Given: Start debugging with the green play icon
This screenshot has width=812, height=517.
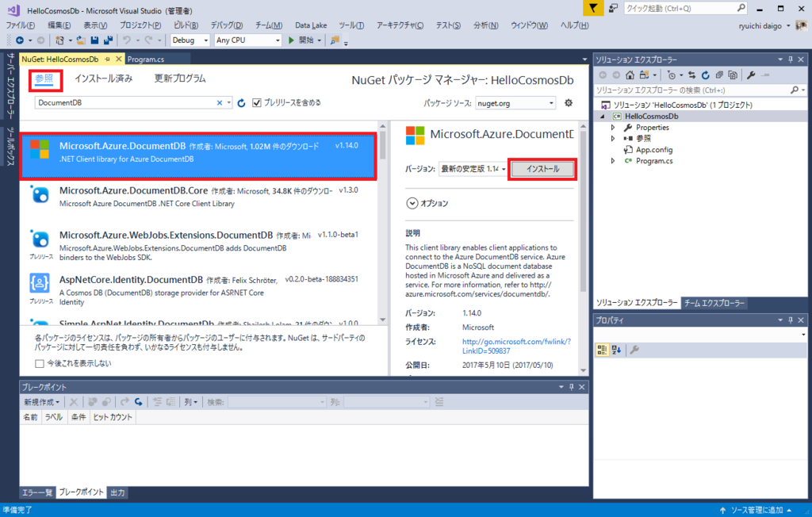Looking at the screenshot, I should click(x=291, y=40).
